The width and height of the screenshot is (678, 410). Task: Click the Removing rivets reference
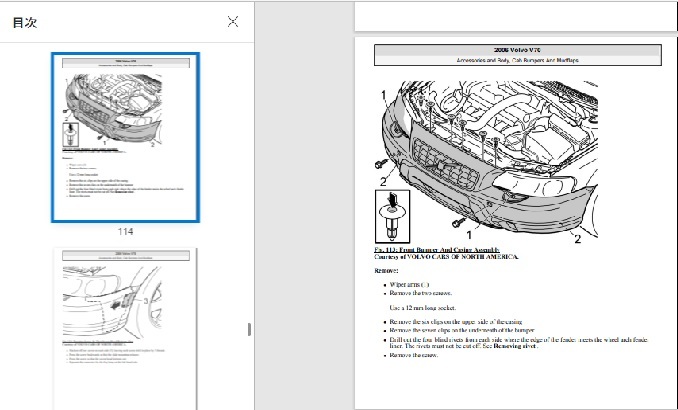tap(515, 346)
